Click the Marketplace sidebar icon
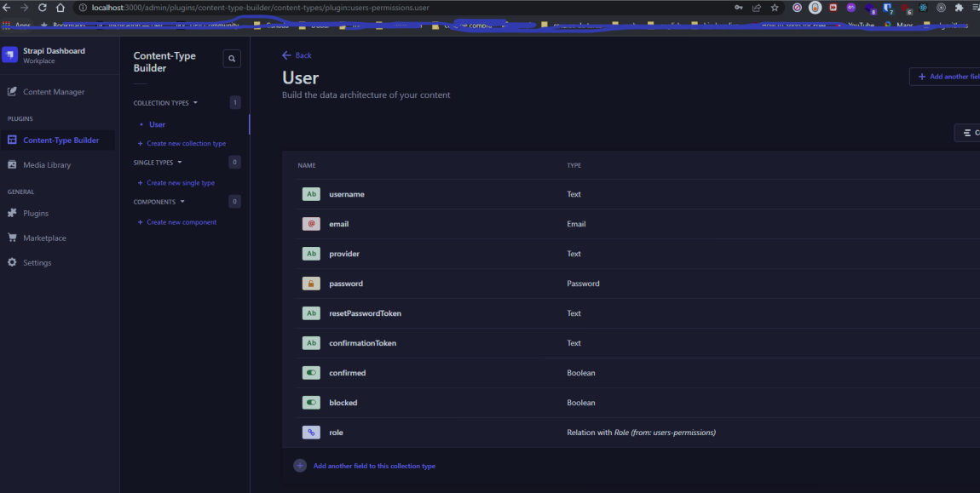The image size is (980, 493). (13, 238)
